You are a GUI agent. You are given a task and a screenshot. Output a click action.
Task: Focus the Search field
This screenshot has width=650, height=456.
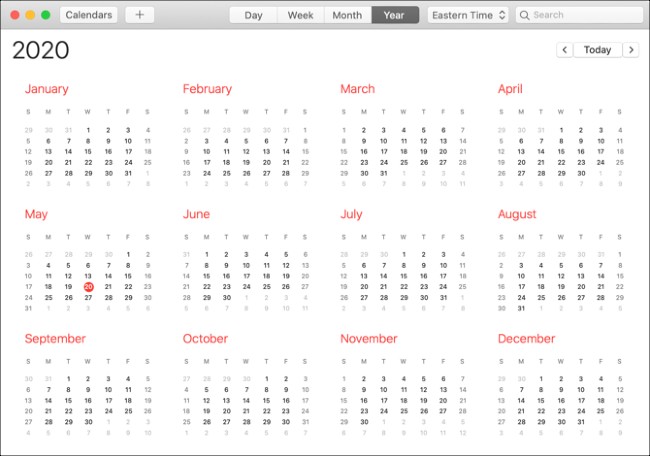pos(579,15)
